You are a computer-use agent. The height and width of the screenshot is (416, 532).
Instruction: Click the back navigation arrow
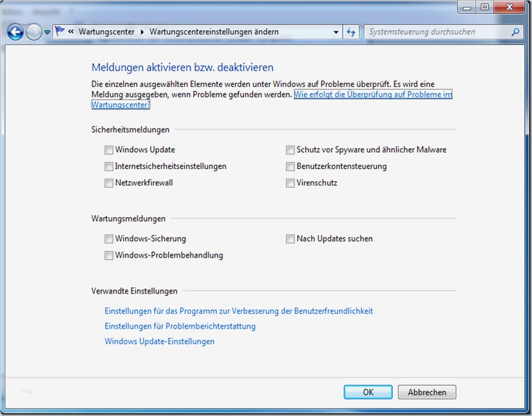[15, 31]
